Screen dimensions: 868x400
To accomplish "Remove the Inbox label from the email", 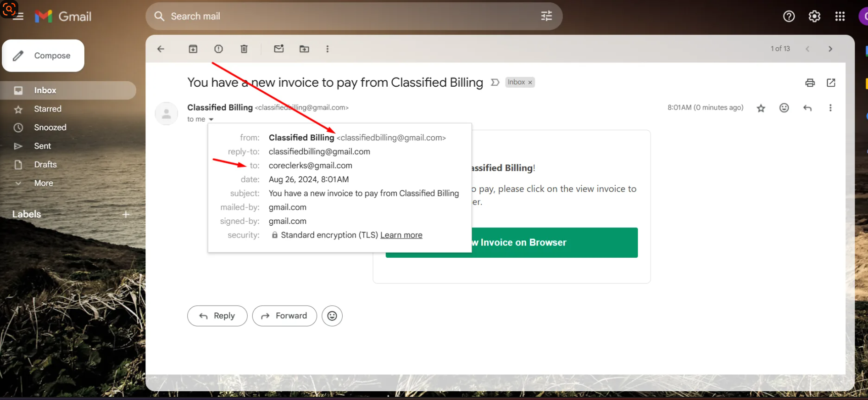I will [530, 83].
